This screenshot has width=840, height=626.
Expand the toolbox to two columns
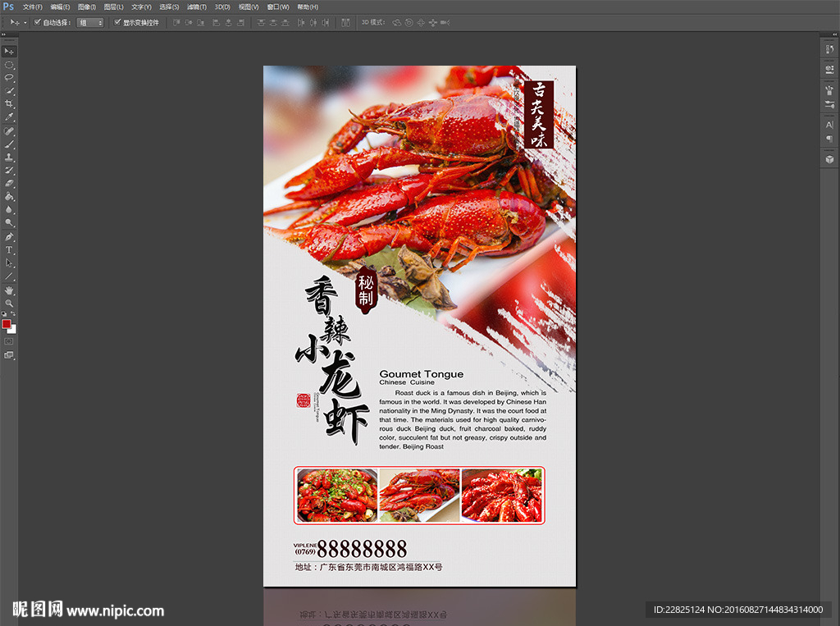point(3,34)
